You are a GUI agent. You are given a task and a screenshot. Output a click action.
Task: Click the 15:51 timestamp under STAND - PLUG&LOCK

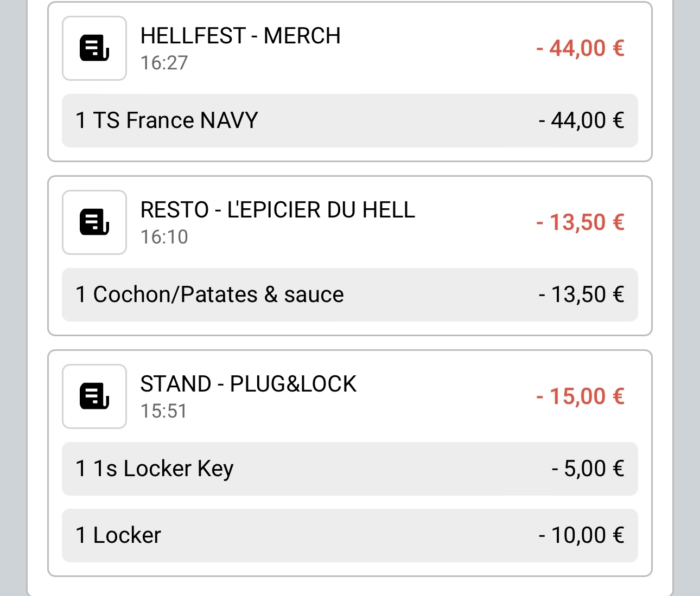pyautogui.click(x=164, y=412)
